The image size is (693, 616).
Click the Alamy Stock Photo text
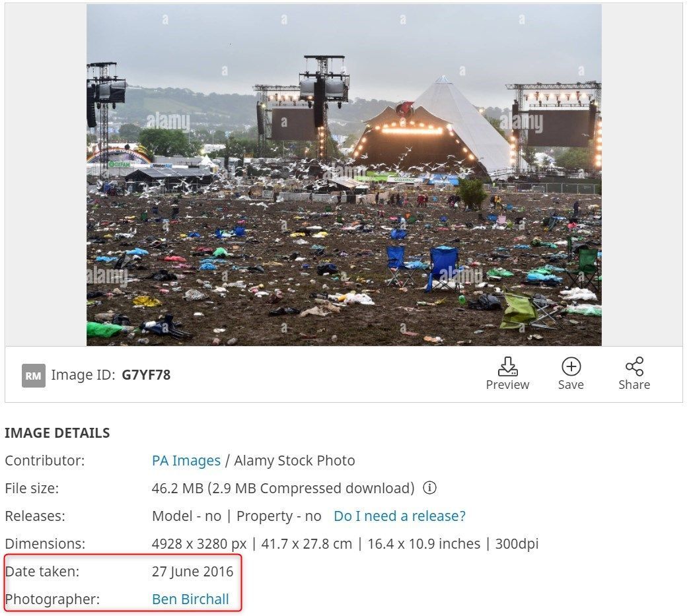(294, 460)
